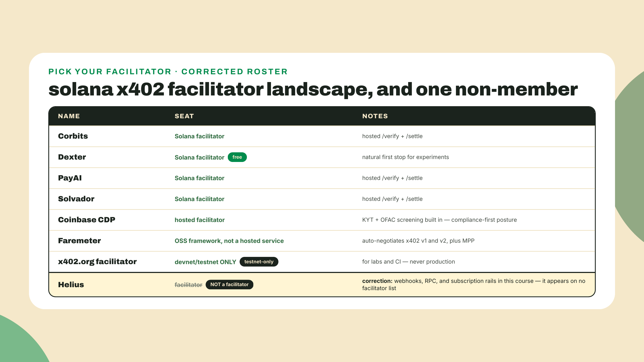
Task: Click the struck-through 'facilitator' text for Helius
Action: click(x=188, y=285)
